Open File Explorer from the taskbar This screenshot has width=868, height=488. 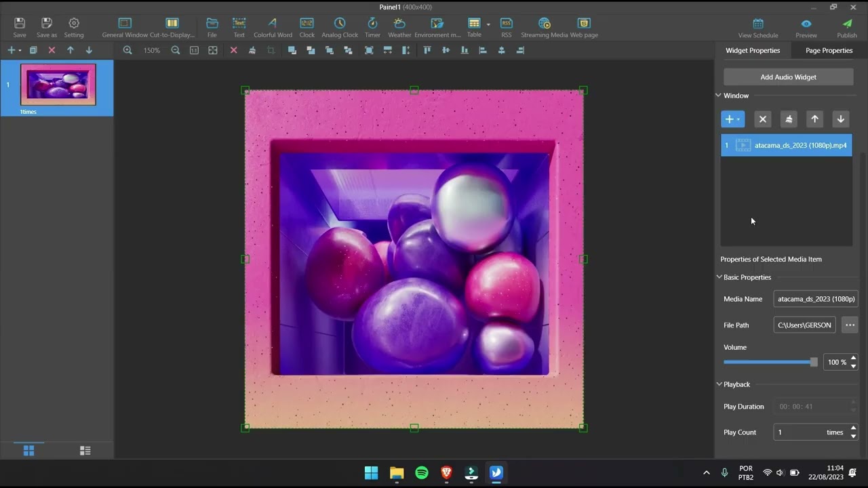397,473
